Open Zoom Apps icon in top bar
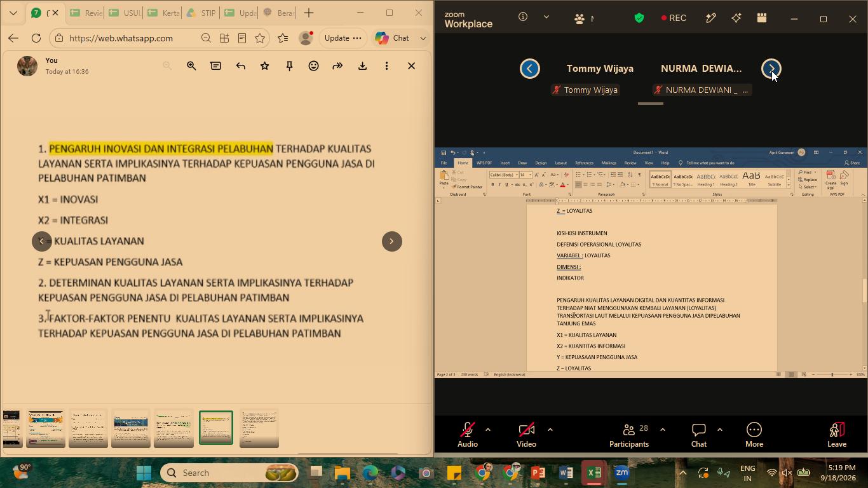The width and height of the screenshot is (868, 488). pos(761,18)
